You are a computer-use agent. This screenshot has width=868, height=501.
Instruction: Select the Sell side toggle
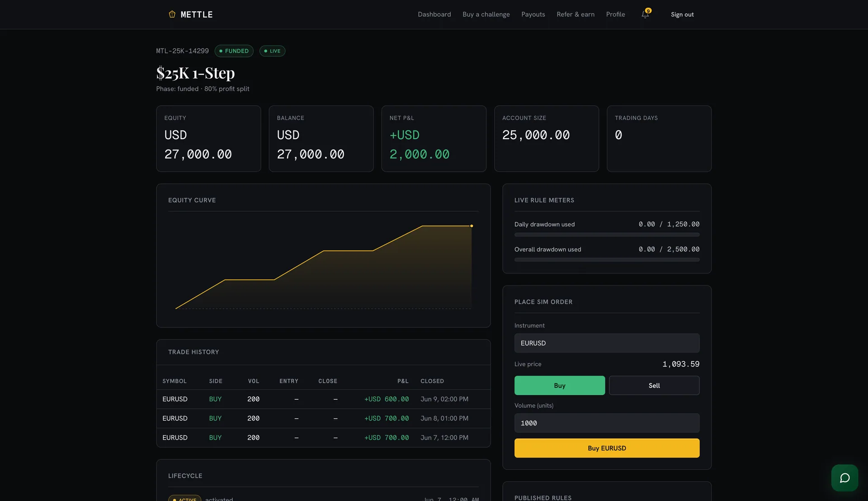pos(654,385)
